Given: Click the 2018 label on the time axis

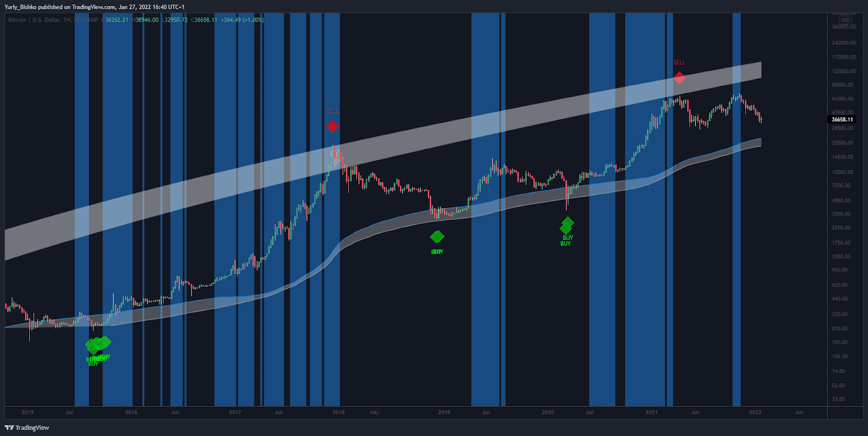Looking at the screenshot, I should (339, 413).
